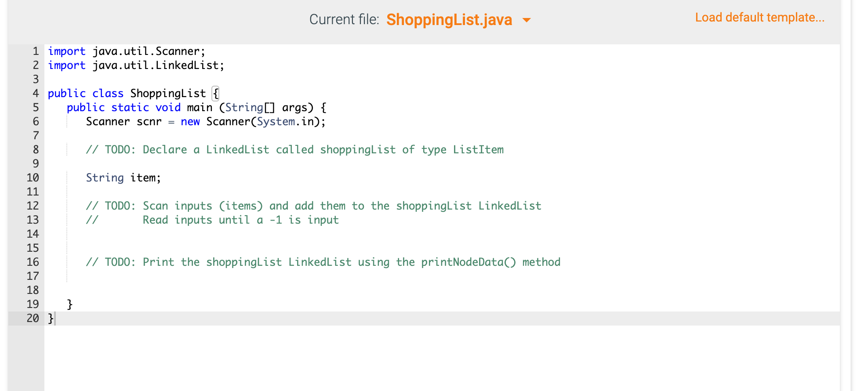This screenshot has width=868, height=391.
Task: Click the public static void main line
Action: [196, 108]
